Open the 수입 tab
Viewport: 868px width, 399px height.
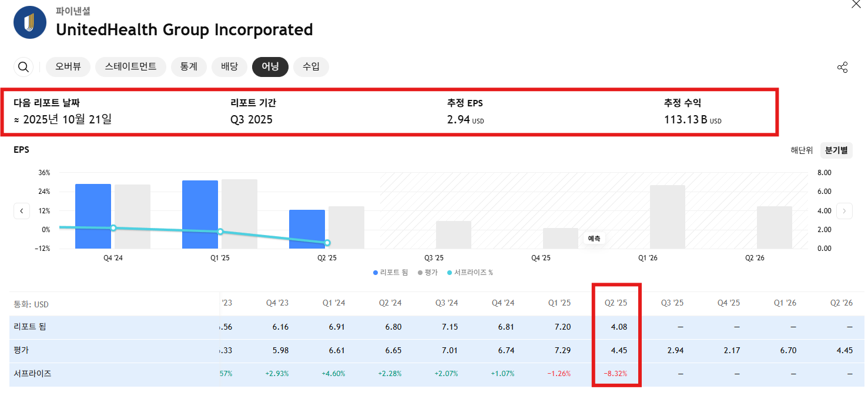coord(311,67)
